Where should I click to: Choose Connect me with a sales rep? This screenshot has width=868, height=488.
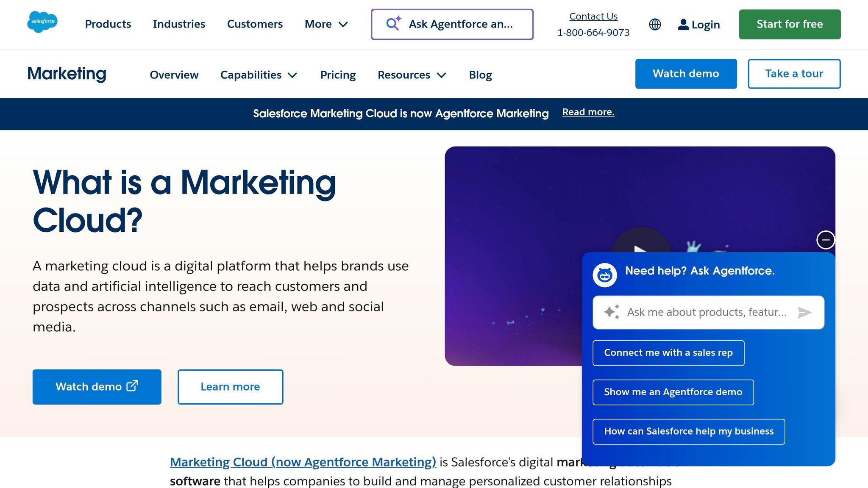click(668, 352)
